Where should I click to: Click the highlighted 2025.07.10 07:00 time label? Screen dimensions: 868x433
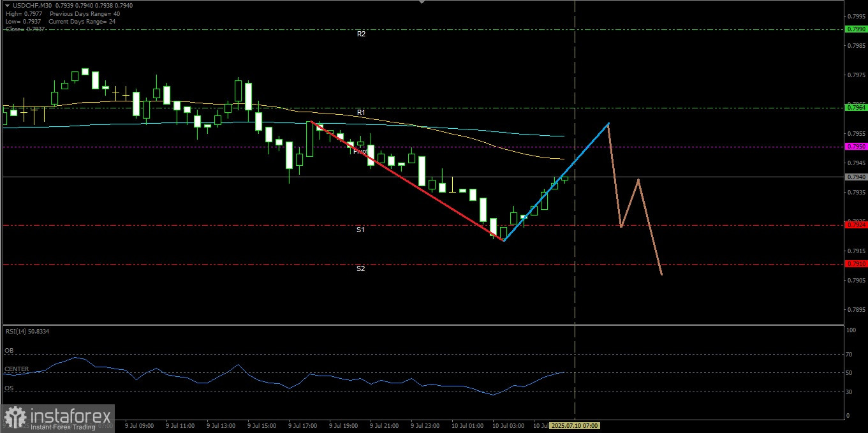point(575,425)
